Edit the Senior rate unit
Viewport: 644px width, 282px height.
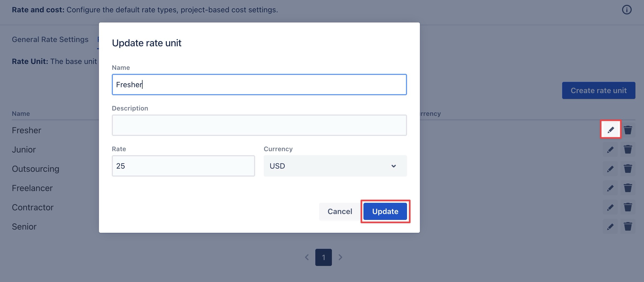[x=610, y=227]
